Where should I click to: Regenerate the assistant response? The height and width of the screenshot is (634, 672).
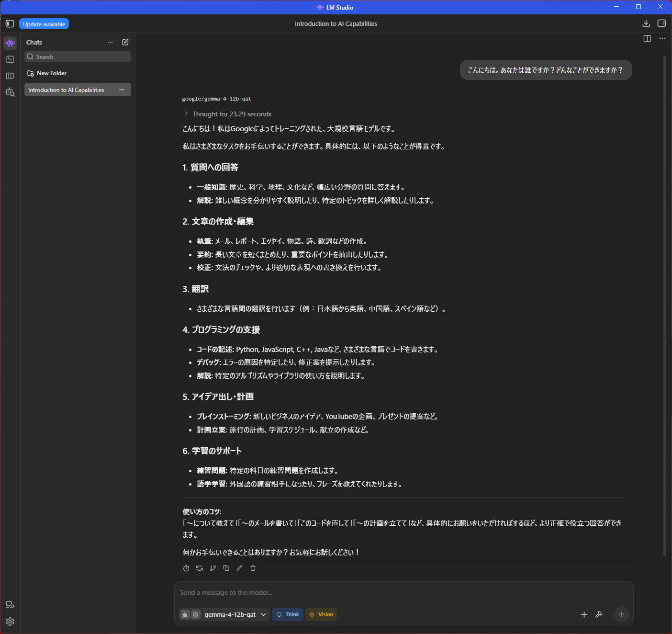pos(200,568)
